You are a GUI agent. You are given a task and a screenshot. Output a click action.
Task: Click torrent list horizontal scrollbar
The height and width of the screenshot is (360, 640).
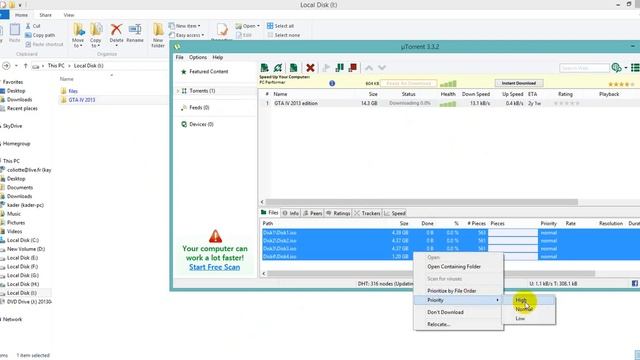pyautogui.click(x=422, y=202)
